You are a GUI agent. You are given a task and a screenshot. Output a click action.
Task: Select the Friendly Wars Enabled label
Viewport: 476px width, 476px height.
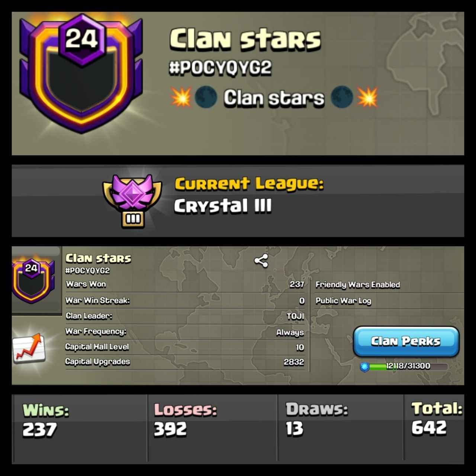point(358,285)
